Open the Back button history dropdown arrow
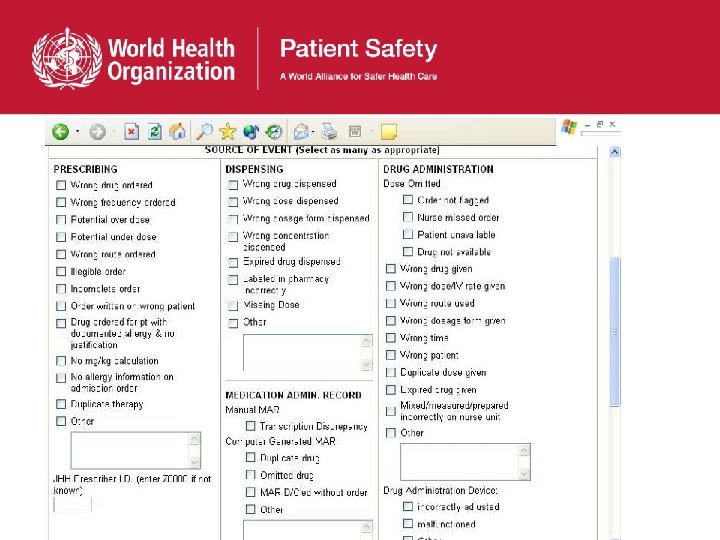Image resolution: width=720 pixels, height=540 pixels. 77,132
